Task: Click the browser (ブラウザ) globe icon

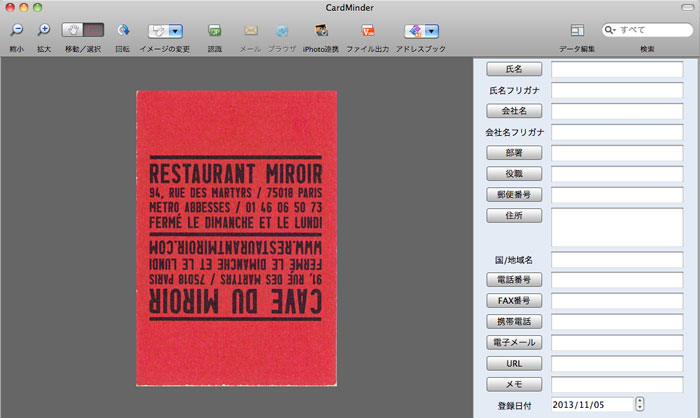Action: point(281,30)
